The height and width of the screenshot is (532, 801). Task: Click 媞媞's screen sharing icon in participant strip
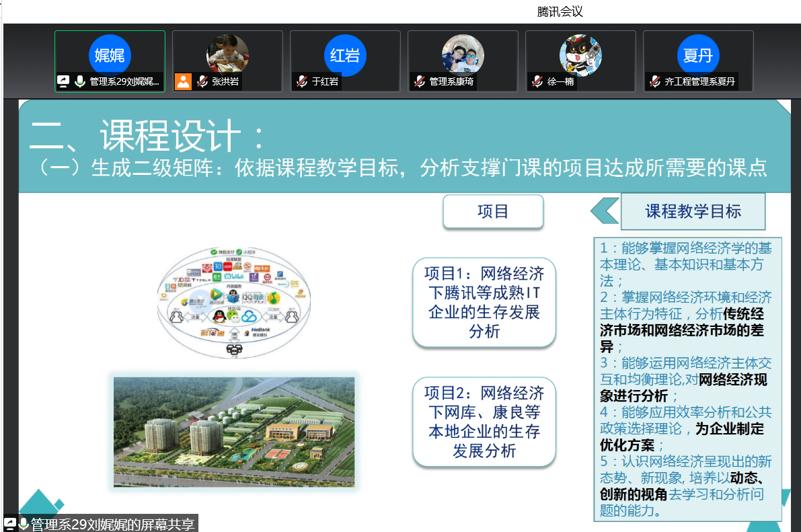[x=64, y=81]
